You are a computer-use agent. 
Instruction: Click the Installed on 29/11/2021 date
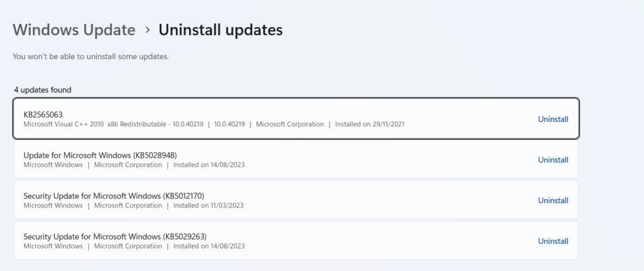369,124
